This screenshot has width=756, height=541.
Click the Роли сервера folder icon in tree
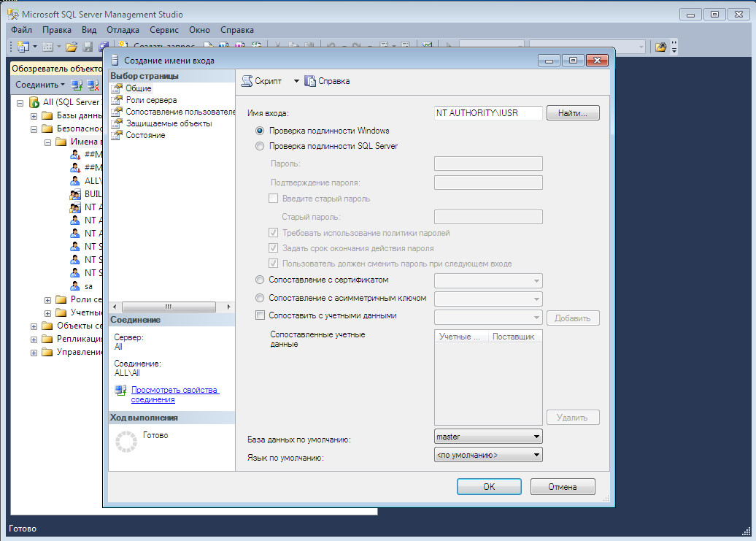click(x=61, y=299)
